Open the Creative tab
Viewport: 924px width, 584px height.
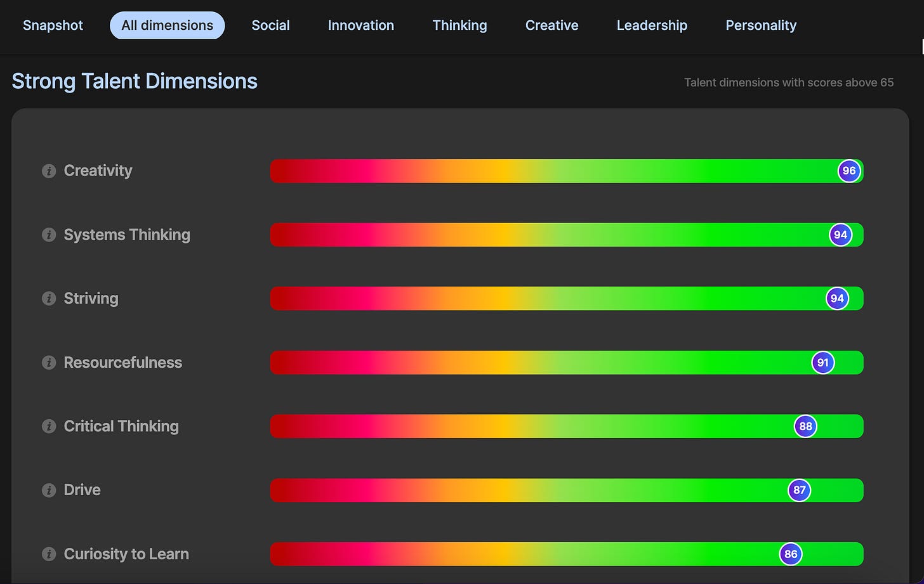pos(552,25)
